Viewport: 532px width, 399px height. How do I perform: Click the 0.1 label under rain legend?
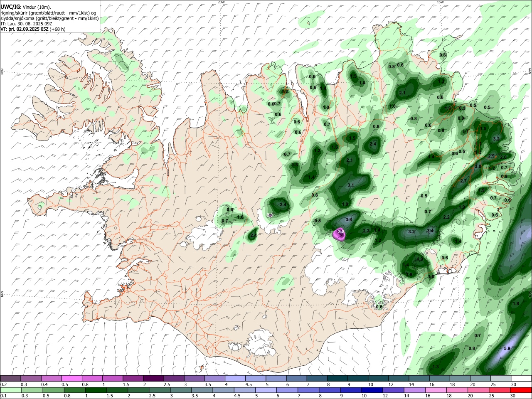pos(3,396)
